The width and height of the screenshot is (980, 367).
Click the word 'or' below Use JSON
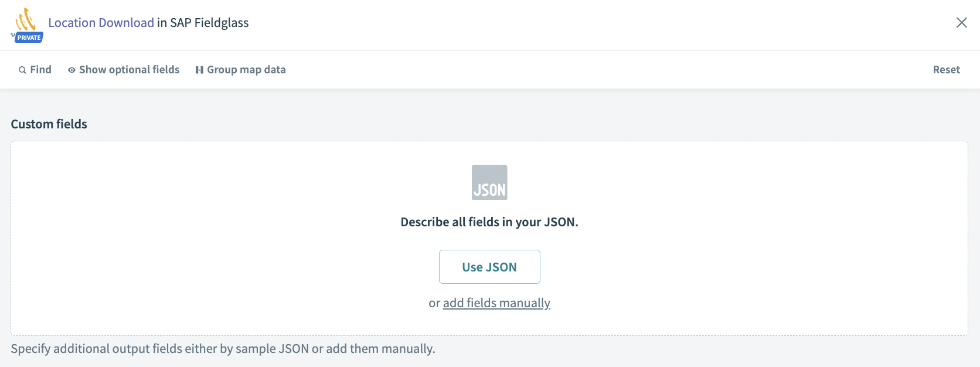pos(434,303)
